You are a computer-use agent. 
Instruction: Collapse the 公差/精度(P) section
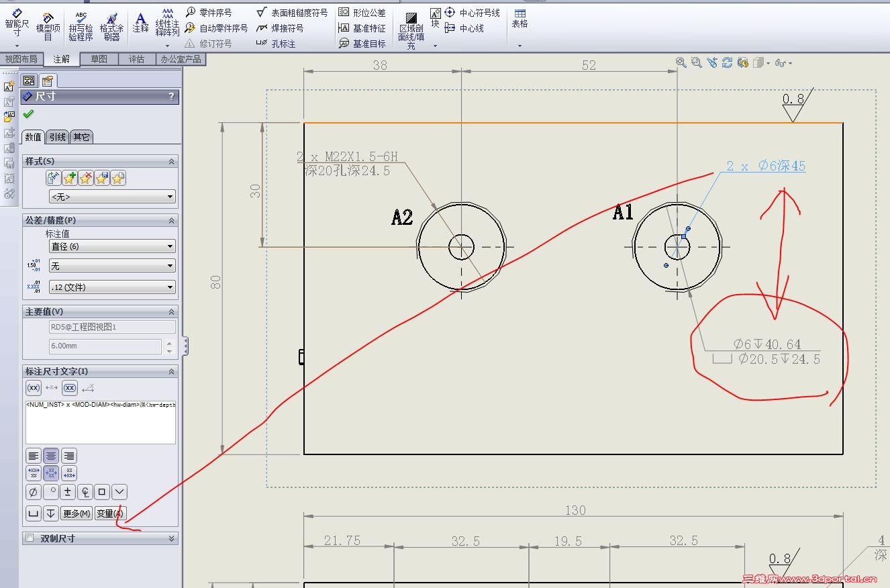172,221
